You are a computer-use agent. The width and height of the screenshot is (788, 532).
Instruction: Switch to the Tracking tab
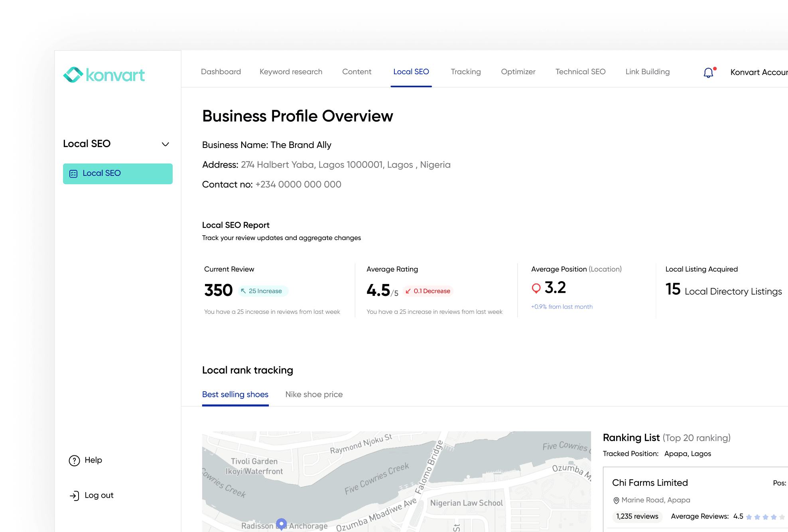[465, 72]
